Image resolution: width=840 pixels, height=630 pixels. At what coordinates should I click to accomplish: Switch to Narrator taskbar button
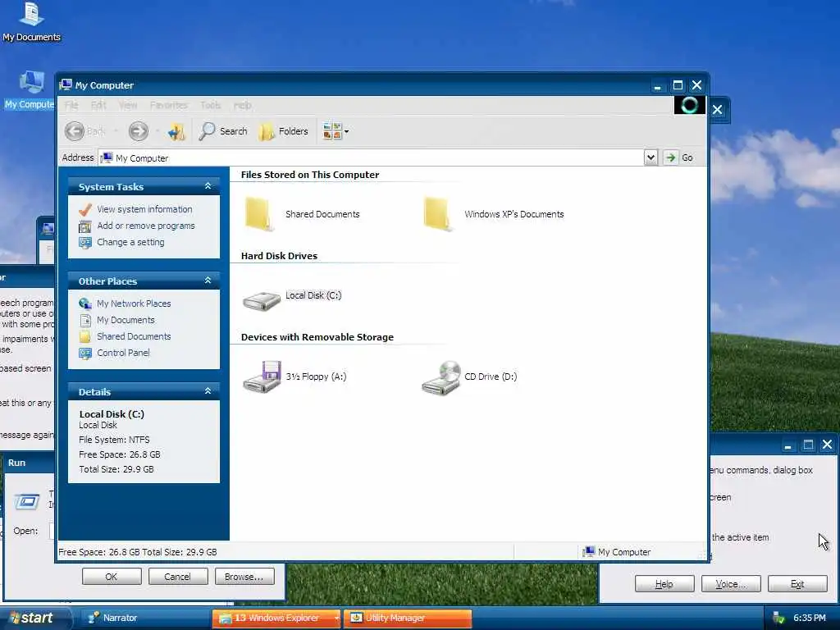click(x=144, y=619)
